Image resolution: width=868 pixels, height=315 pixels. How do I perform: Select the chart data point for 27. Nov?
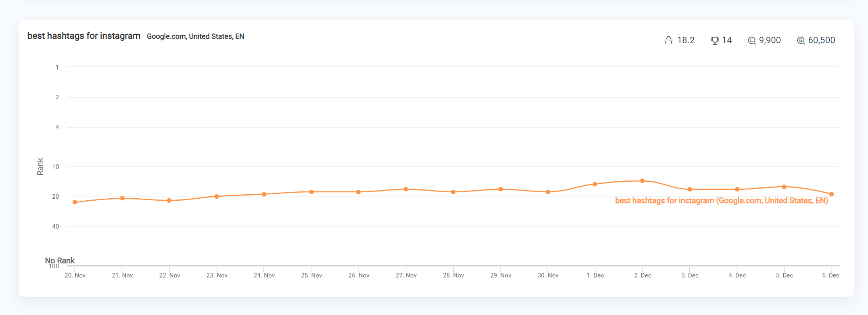406,189
